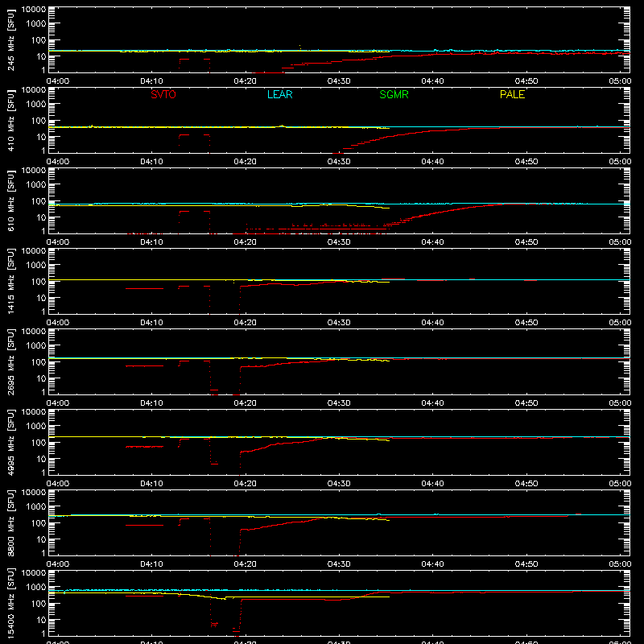Click 04:10 tick label under 8800 MHz plot
This screenshot has width=644, height=644.
point(151,564)
